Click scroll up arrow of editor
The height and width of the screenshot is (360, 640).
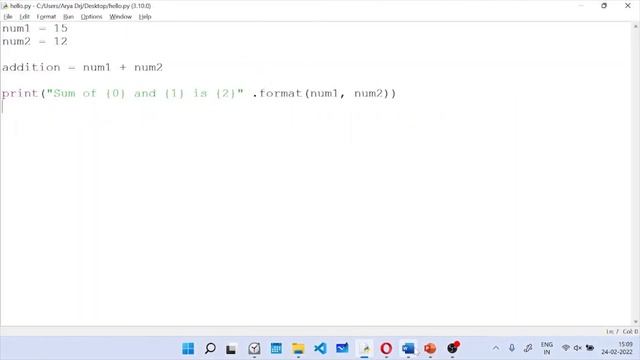pyautogui.click(x=636, y=26)
